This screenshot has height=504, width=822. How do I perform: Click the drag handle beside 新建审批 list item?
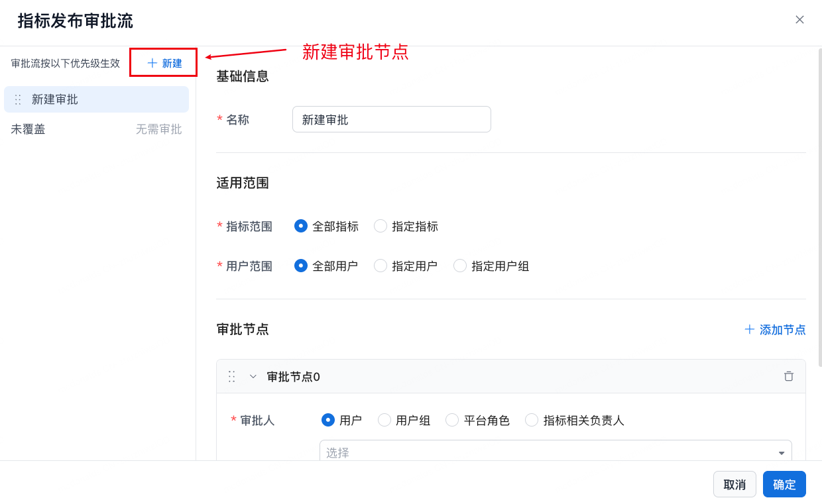18,99
